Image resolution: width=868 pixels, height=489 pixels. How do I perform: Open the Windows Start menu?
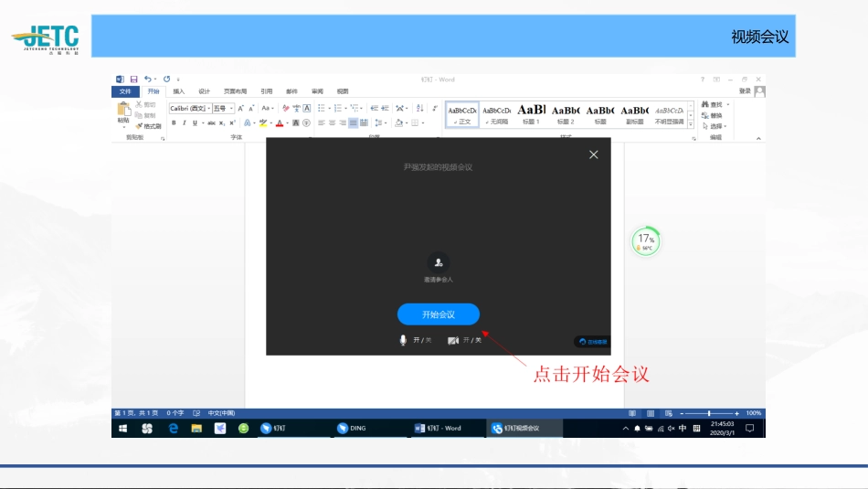click(122, 428)
